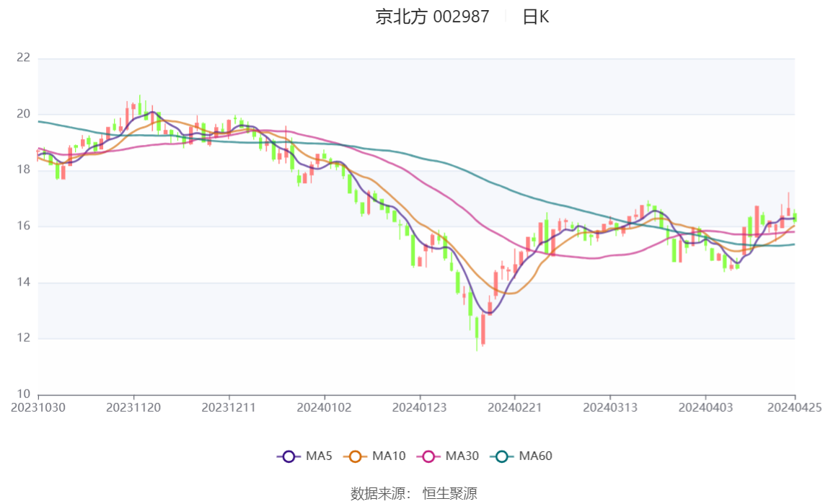Hide the MA60 series via its text label
Viewport: 828px width, 504px height.
point(536,456)
